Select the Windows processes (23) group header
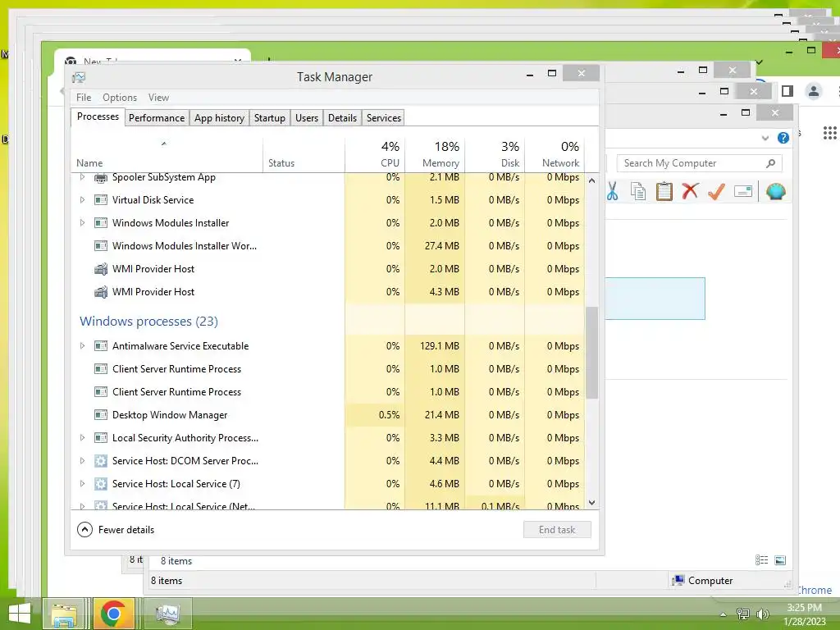840x630 pixels. click(x=149, y=322)
